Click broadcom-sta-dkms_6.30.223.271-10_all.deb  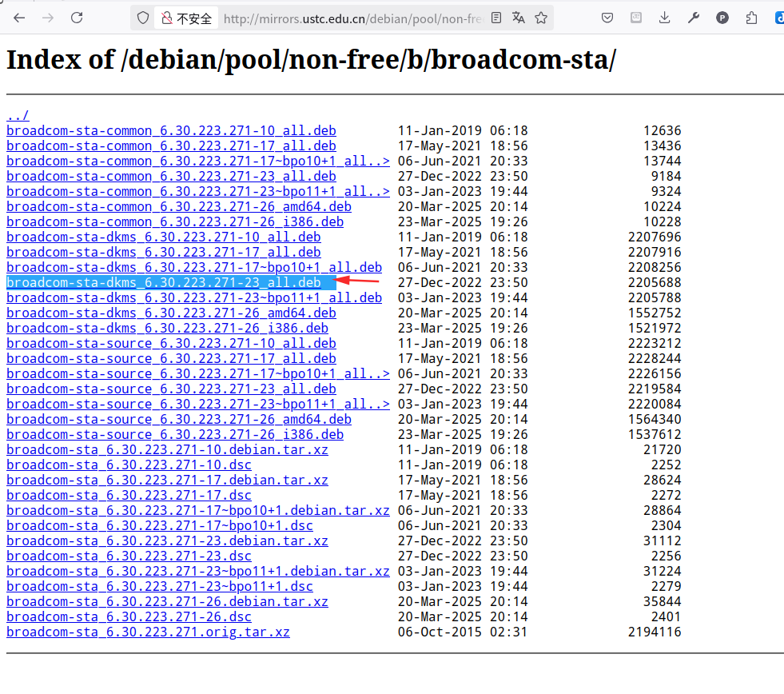164,237
